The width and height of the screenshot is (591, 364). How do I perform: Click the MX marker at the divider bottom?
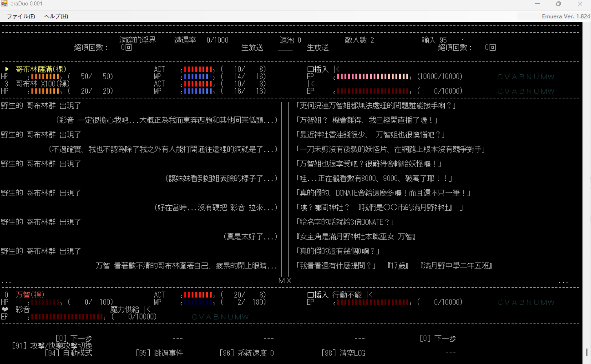[285, 281]
